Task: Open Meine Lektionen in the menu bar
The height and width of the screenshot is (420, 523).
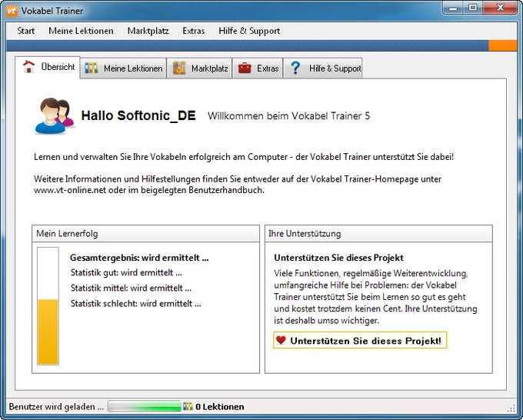Action: [x=81, y=31]
